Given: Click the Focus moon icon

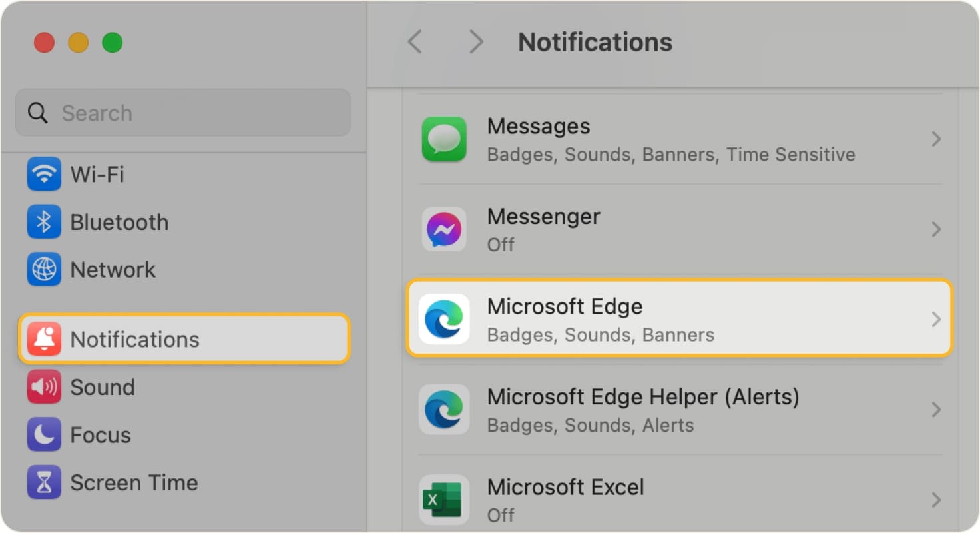Looking at the screenshot, I should tap(44, 435).
